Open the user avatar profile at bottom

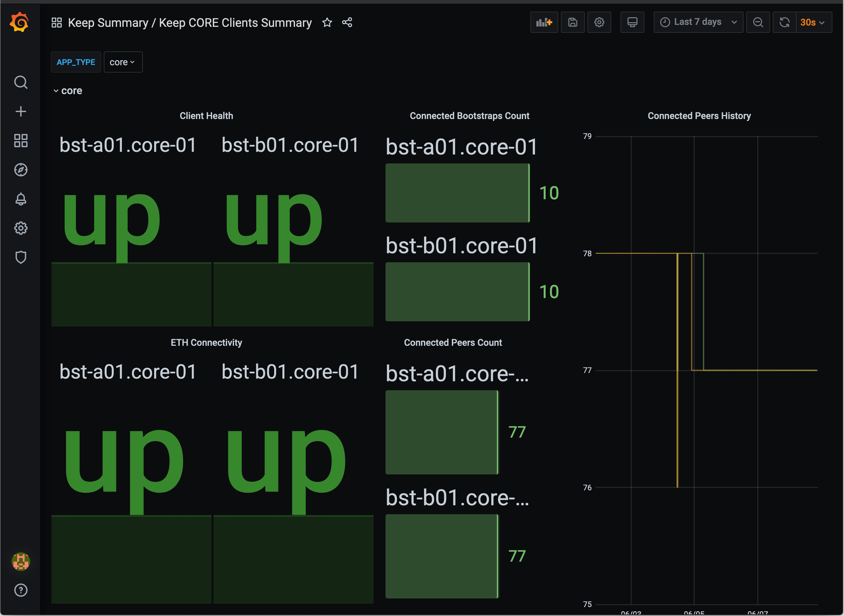(21, 561)
